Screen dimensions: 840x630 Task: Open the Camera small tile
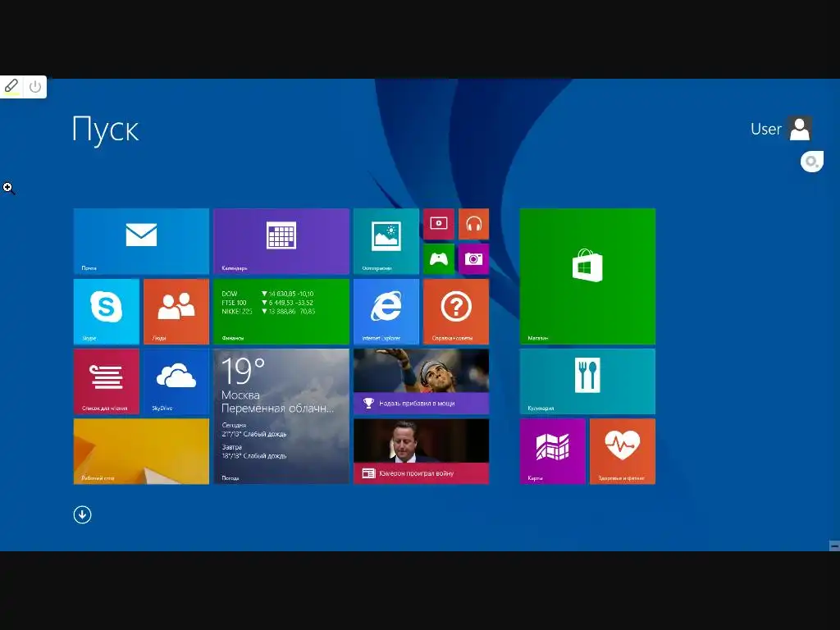tap(473, 259)
